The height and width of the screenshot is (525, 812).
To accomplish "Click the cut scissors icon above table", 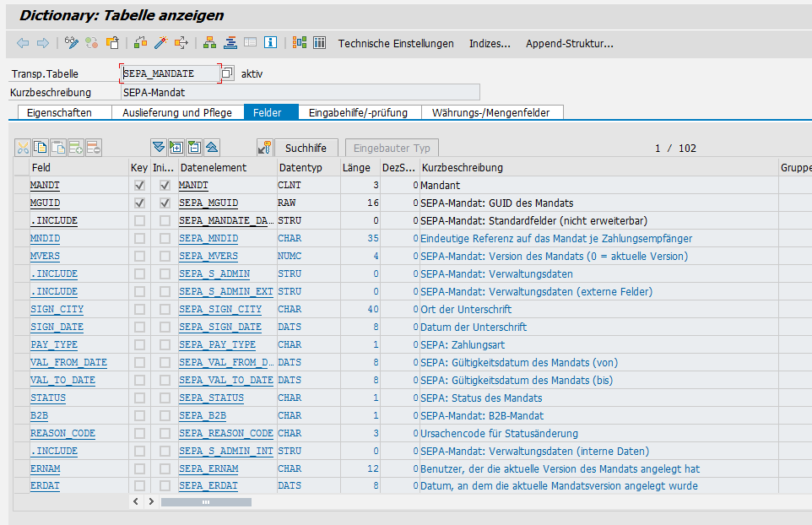I will (x=23, y=148).
